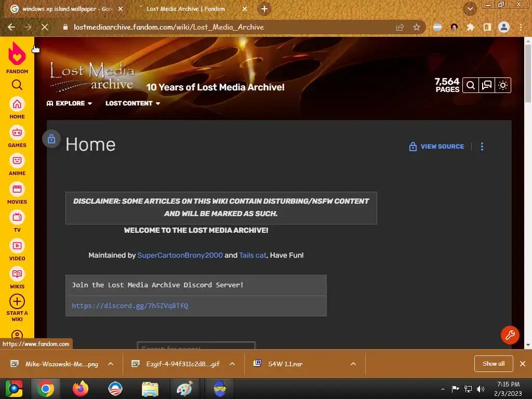Close the downloads bar
The width and height of the screenshot is (532, 399).
coord(523,364)
